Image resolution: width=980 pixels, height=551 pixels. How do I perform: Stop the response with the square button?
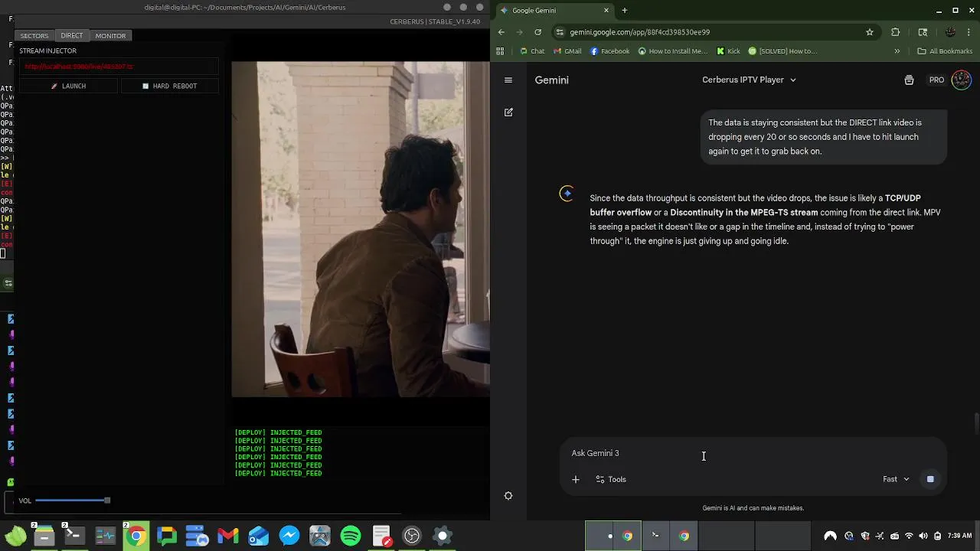[x=930, y=479]
